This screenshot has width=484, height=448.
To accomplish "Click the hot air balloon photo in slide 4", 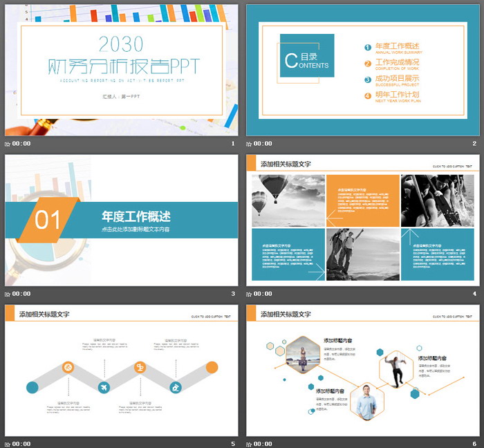I will point(288,200).
